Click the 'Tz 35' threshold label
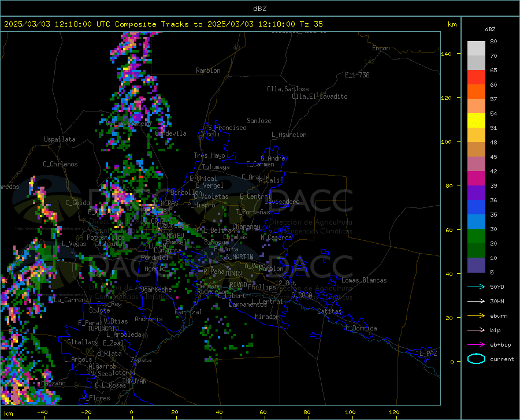Screen dimensions: 520x420 tap(311, 24)
